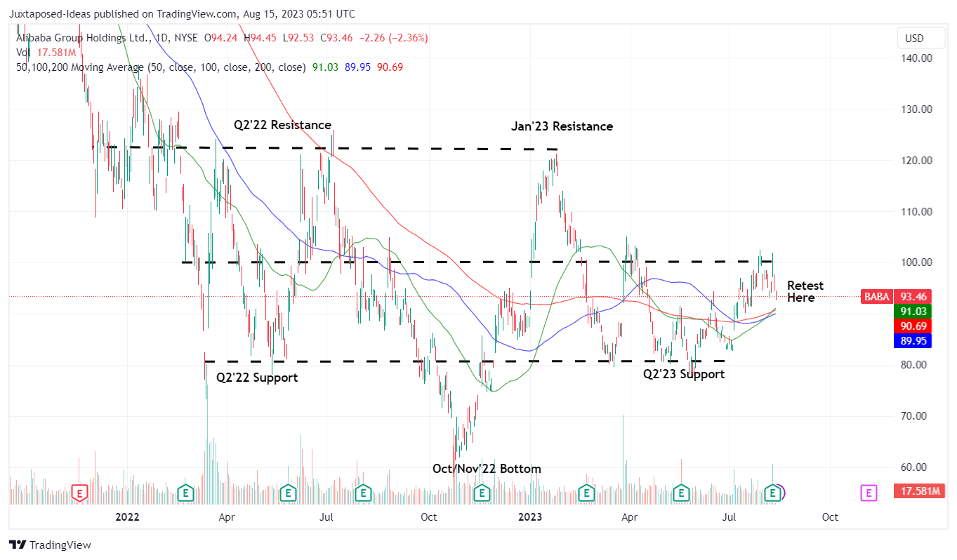Click the 130.00 price scale label

click(917, 109)
